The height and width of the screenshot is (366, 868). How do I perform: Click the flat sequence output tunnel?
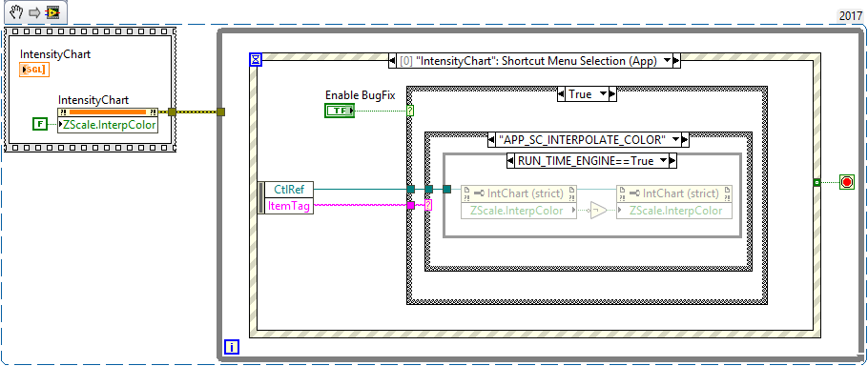[172, 112]
